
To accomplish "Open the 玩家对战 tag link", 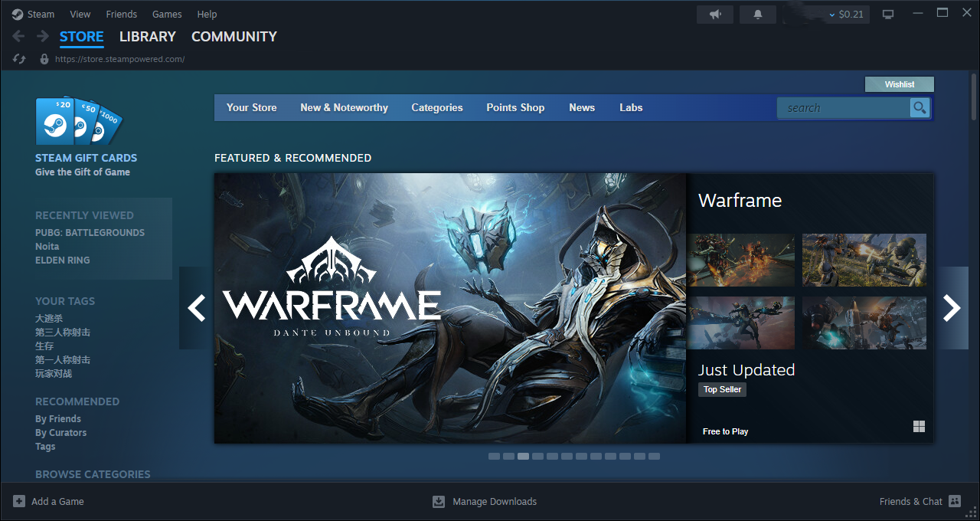I will [54, 373].
